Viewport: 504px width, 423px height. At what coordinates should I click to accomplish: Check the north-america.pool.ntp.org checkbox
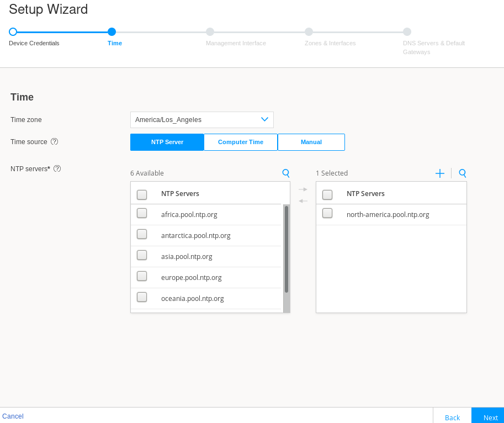pos(327,213)
